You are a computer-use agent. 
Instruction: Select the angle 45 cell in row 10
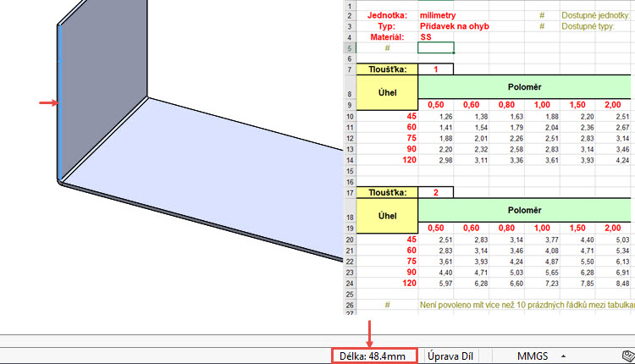387,116
